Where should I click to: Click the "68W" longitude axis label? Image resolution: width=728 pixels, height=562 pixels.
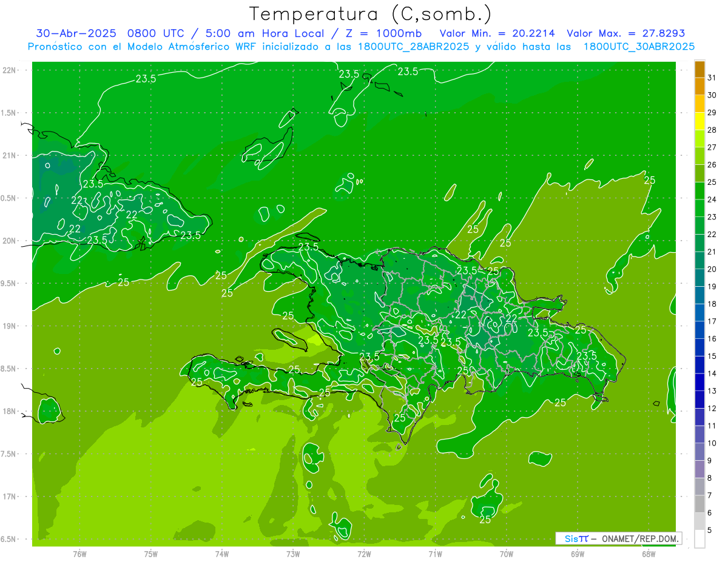(x=649, y=554)
